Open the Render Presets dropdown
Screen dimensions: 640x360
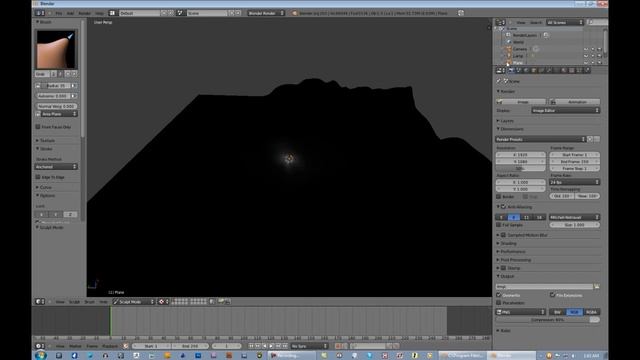540,139
